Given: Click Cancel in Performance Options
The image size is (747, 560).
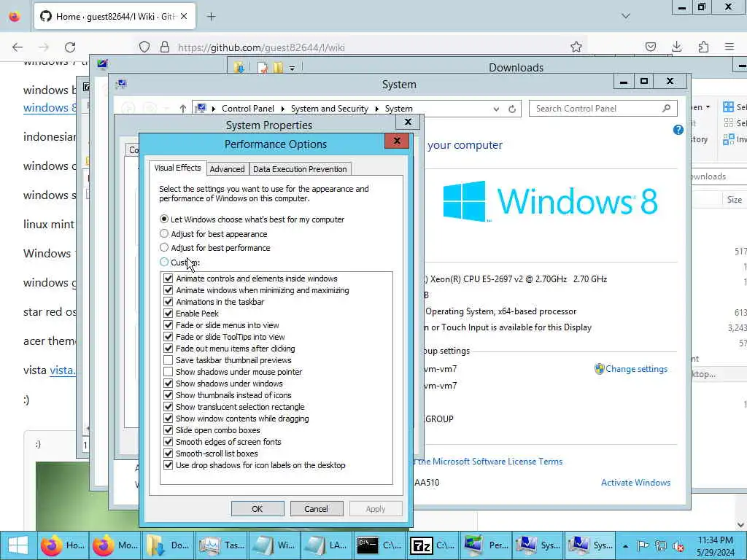Looking at the screenshot, I should tap(317, 508).
